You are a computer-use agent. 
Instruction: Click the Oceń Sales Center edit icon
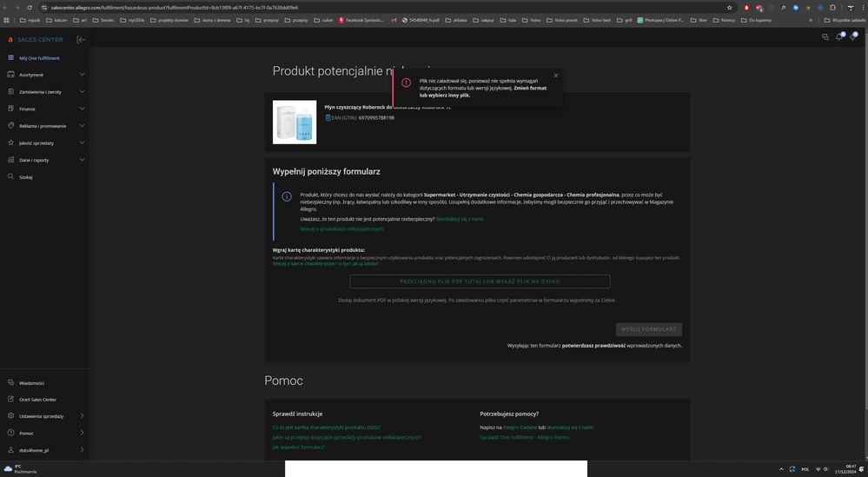pos(10,399)
